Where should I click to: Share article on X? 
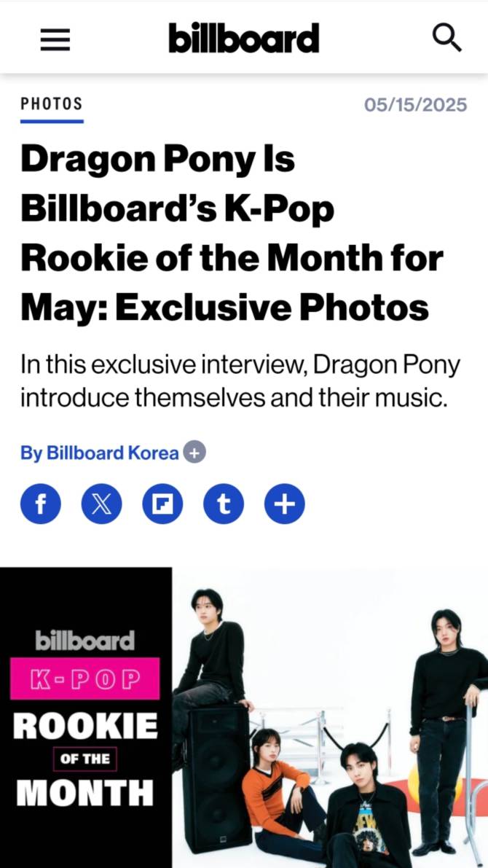click(x=101, y=504)
